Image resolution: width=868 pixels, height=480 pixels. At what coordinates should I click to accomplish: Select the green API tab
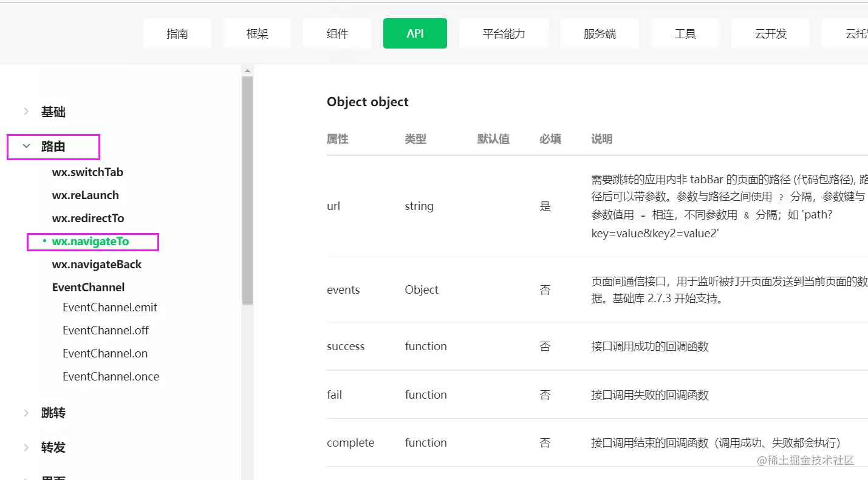click(415, 33)
